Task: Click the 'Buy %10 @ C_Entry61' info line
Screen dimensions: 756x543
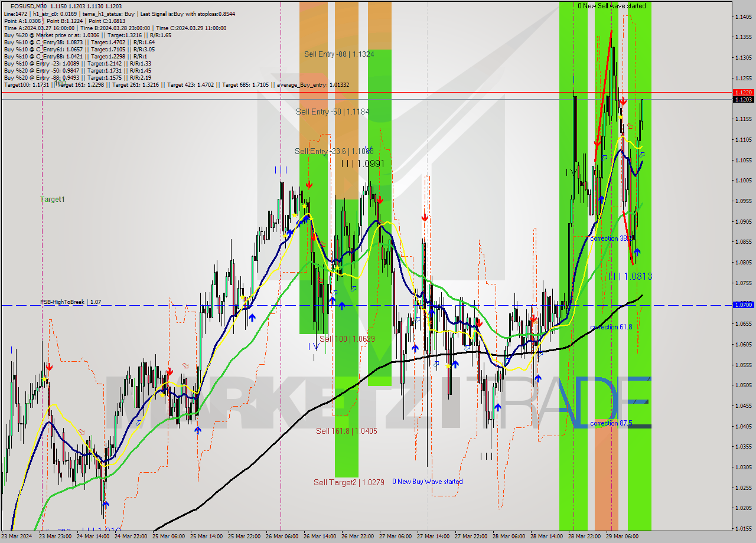Action: coord(79,49)
